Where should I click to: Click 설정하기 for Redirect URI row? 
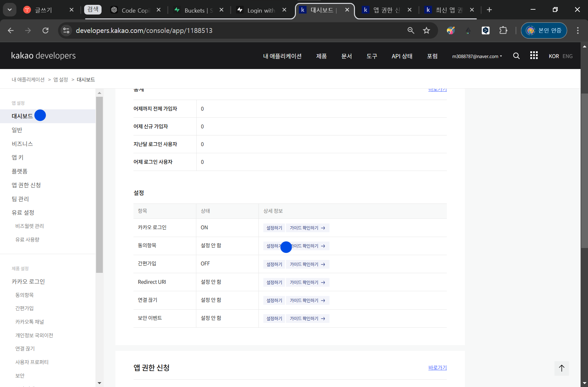274,283
